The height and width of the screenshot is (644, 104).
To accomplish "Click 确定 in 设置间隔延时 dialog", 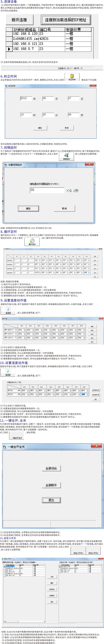I will tap(28, 208).
